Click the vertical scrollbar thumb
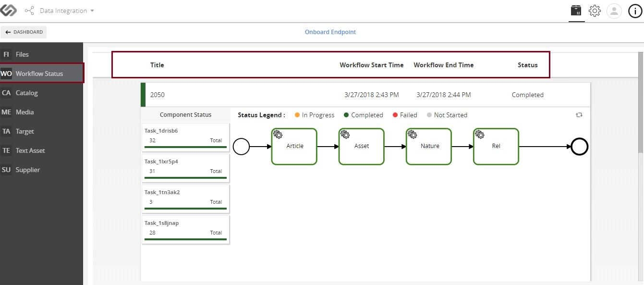 (641, 102)
